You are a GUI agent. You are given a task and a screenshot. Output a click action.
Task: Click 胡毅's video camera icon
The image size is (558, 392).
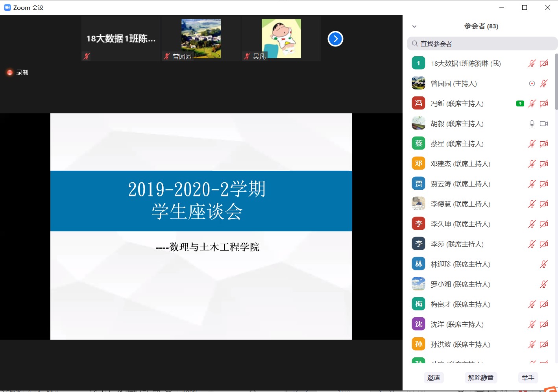tap(544, 124)
